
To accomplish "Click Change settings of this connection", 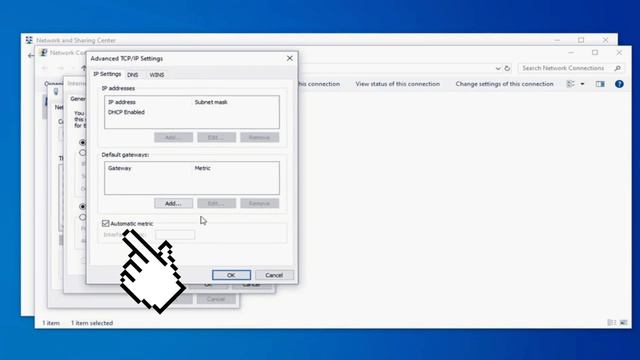I will click(x=504, y=84).
